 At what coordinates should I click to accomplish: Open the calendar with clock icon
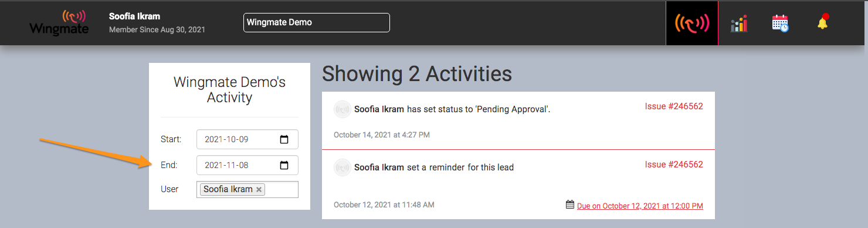(x=780, y=24)
